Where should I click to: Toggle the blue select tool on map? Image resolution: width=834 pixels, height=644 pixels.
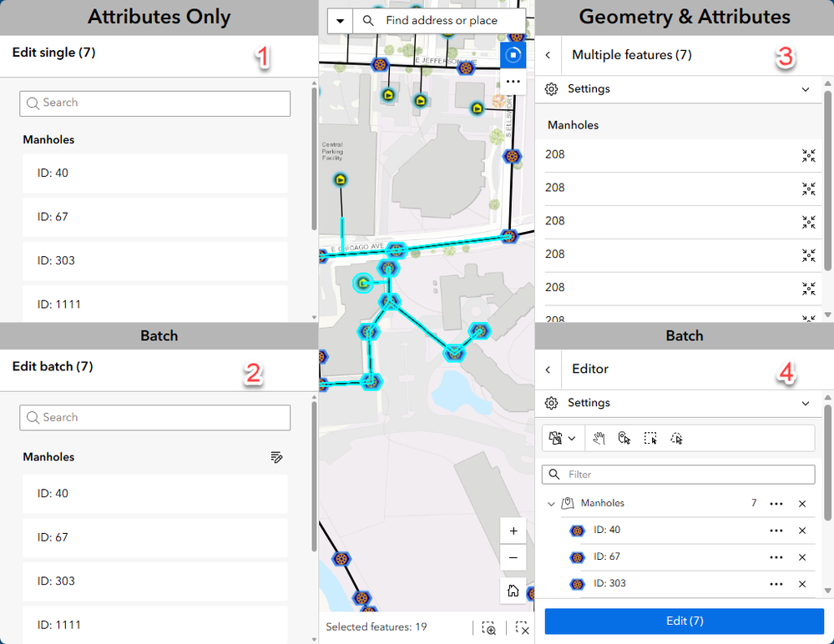click(513, 55)
